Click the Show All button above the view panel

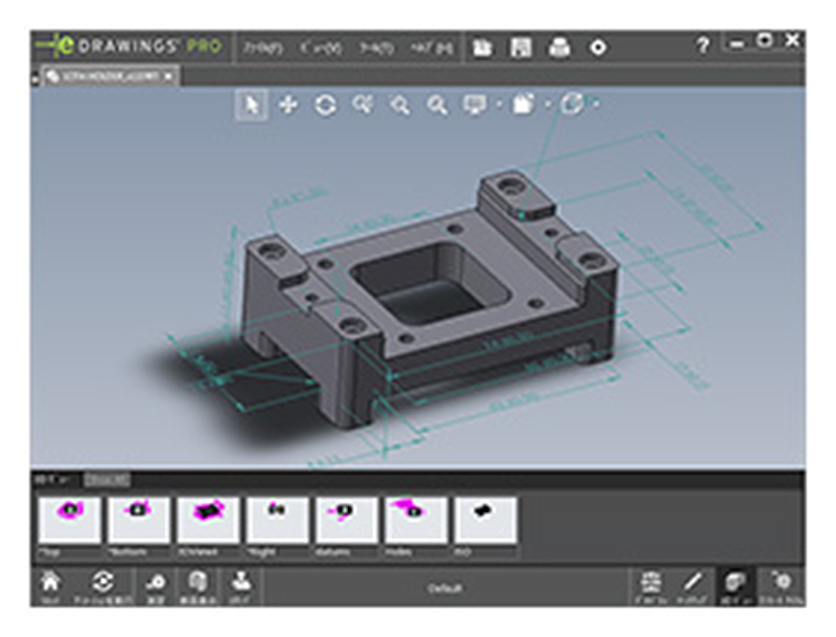pyautogui.click(x=107, y=478)
